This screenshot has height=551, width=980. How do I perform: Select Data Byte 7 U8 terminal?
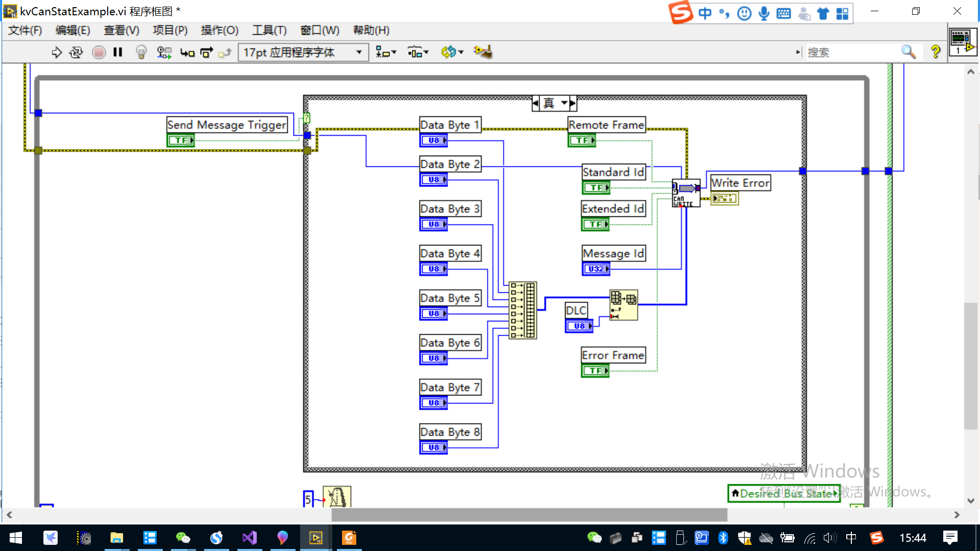434,403
